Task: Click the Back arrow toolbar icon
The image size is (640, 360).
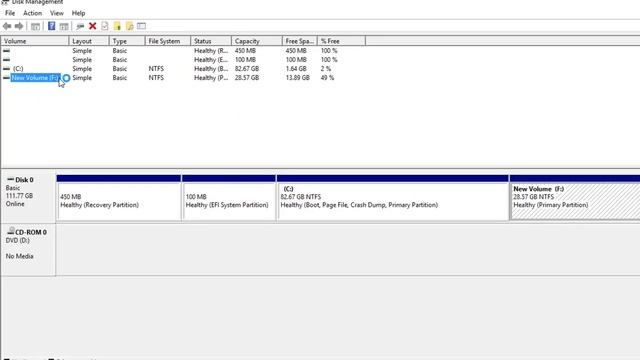Action: [x=7, y=26]
